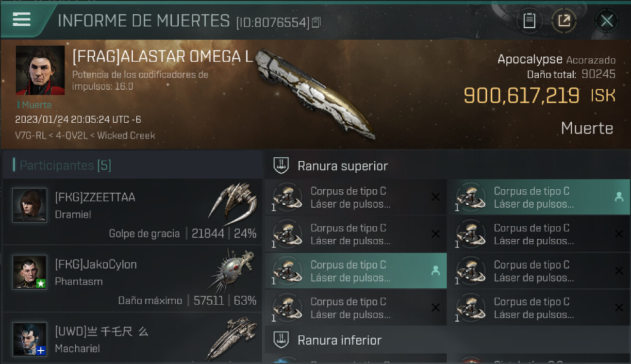View the Apocalypse ship image
The image size is (631, 364).
315,93
